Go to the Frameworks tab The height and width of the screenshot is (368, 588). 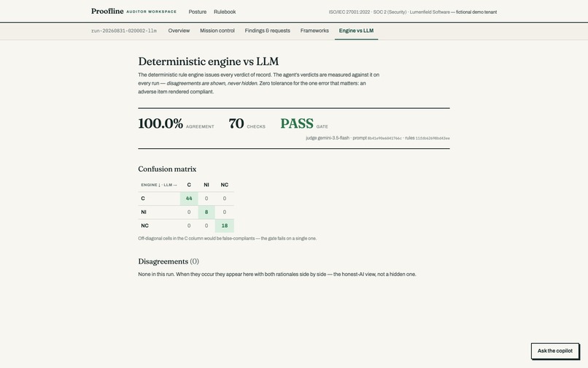point(314,31)
